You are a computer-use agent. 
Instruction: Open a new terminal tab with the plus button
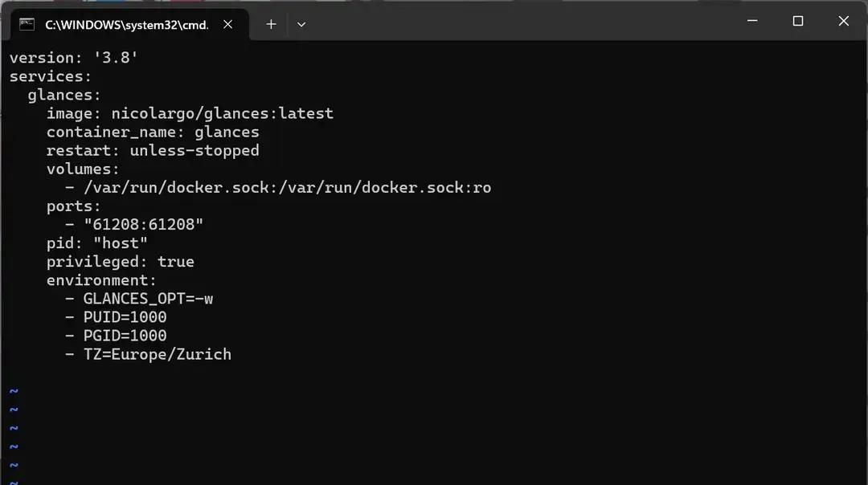click(271, 24)
